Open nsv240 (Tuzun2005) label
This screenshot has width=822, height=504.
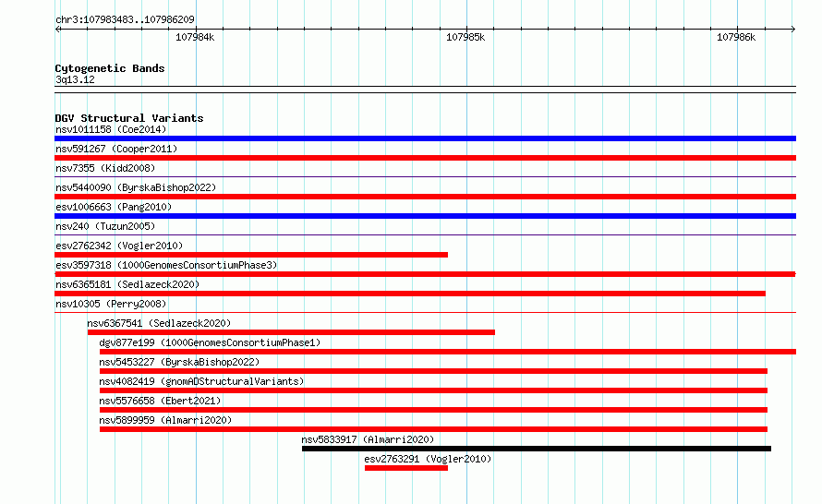tap(105, 226)
